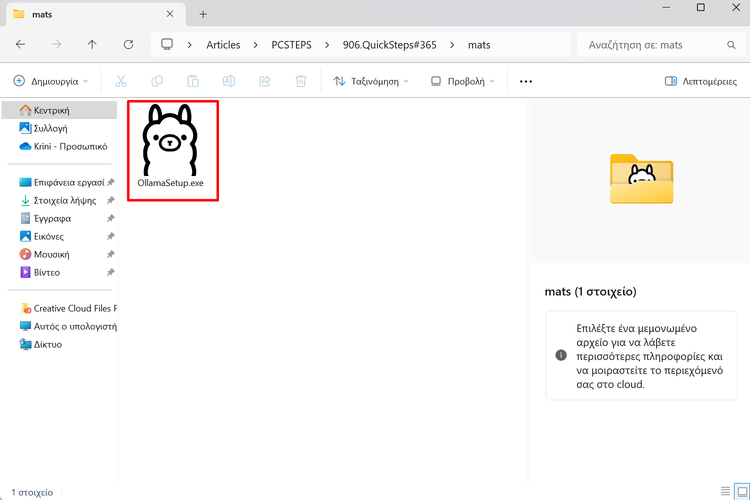Image resolution: width=750 pixels, height=500 pixels.
Task: Select the Paste clipboard icon
Action: [193, 81]
